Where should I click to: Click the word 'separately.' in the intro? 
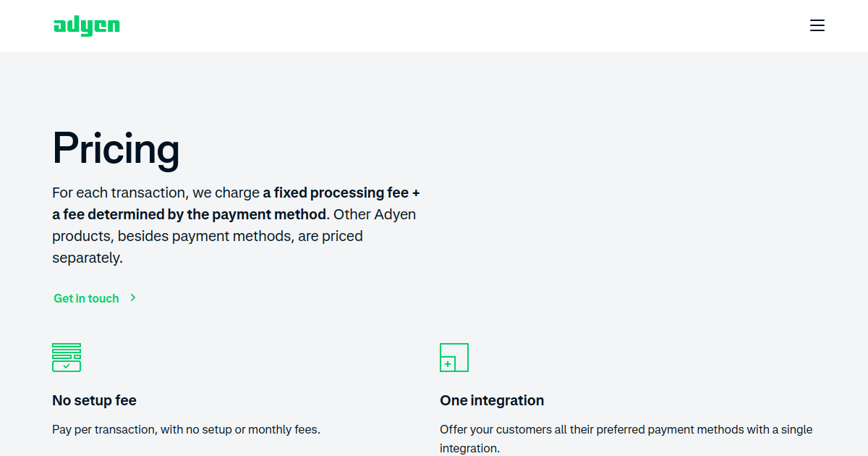[88, 258]
